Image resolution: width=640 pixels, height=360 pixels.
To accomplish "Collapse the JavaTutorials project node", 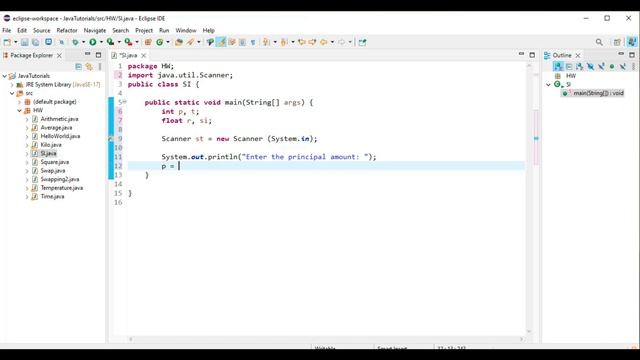I will click(x=5, y=76).
